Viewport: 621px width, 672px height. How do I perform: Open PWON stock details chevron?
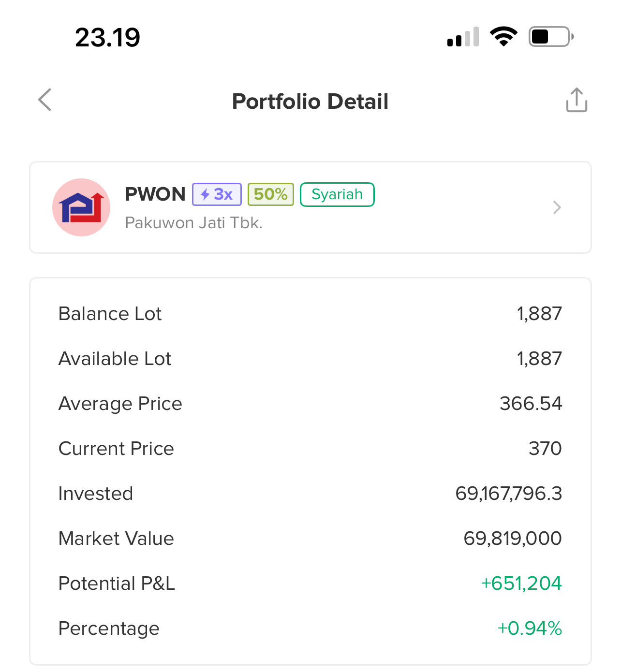tap(557, 207)
